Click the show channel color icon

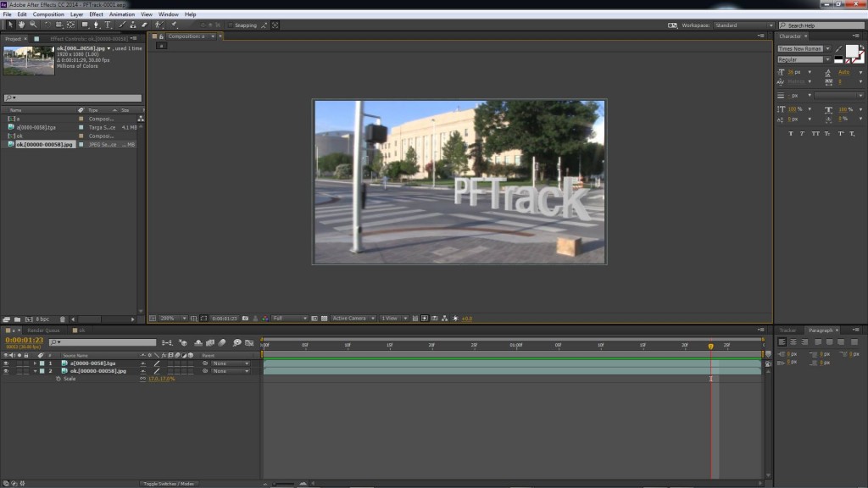(x=265, y=319)
